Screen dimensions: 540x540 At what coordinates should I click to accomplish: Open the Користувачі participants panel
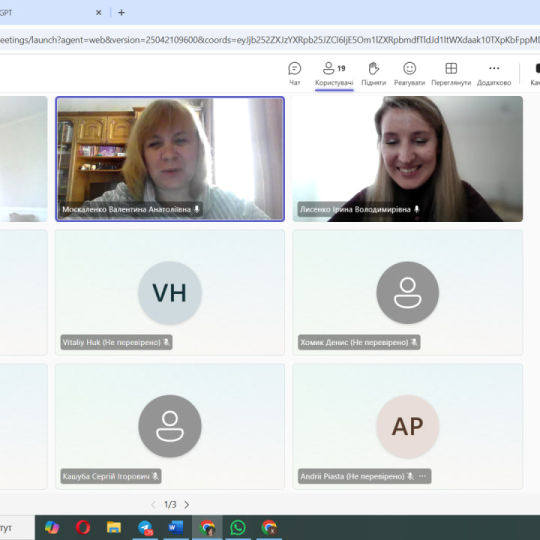pyautogui.click(x=334, y=73)
